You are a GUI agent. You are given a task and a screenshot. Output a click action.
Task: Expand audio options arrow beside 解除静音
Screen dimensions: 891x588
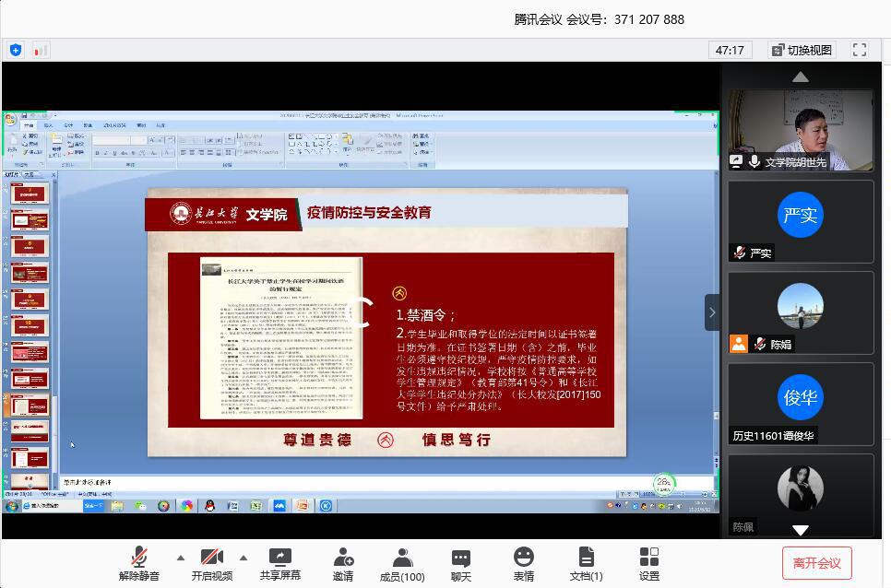(181, 558)
